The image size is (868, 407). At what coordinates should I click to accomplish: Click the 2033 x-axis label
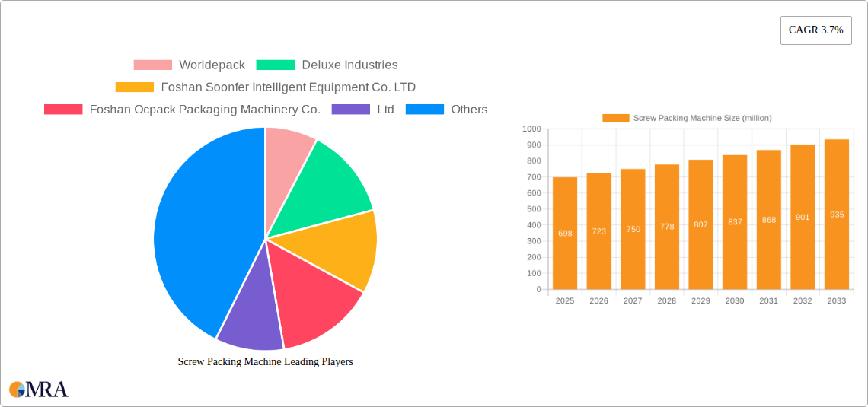tap(837, 301)
